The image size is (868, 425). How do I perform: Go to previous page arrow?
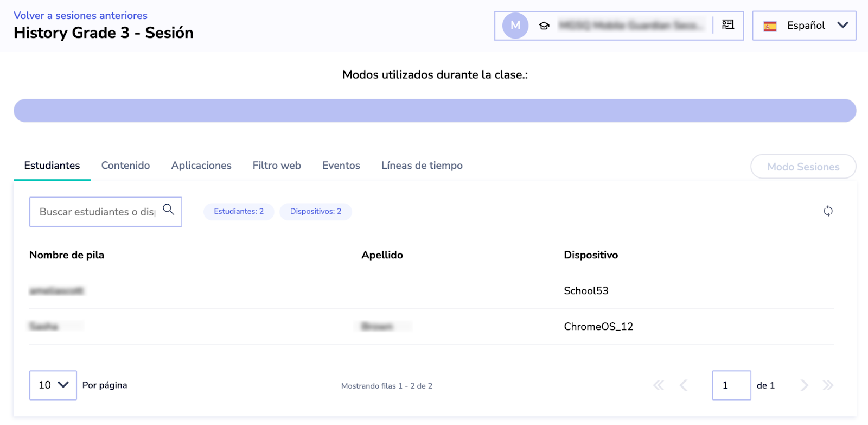click(x=684, y=385)
